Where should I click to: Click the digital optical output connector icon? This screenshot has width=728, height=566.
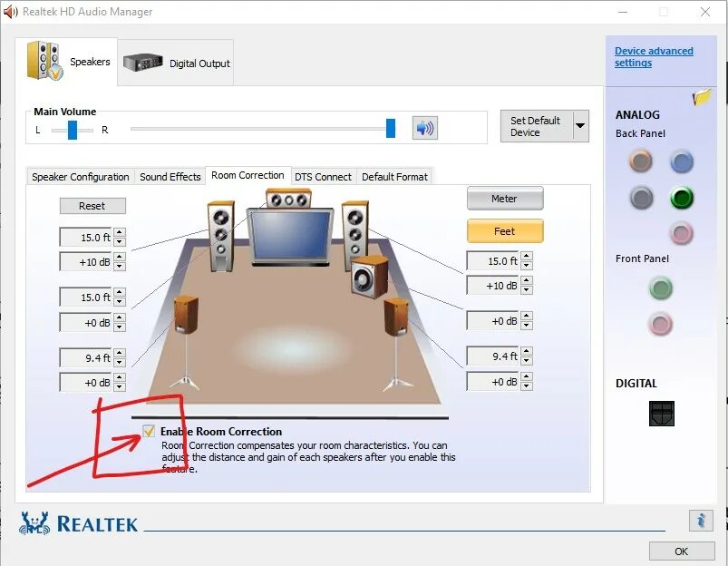(x=662, y=413)
